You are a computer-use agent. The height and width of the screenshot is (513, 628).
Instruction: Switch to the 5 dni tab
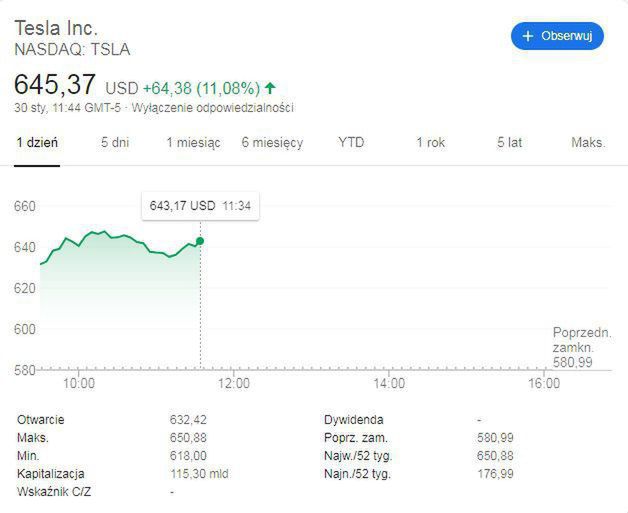point(115,143)
